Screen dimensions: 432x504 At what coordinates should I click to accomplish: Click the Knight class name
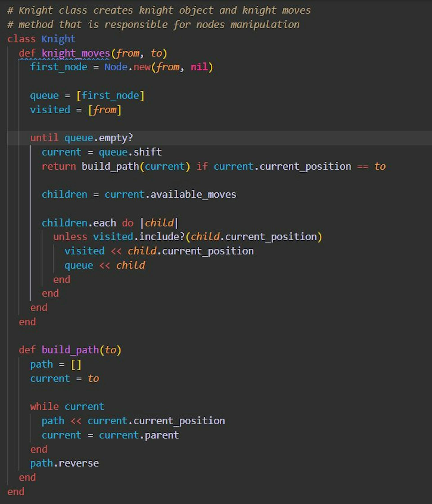58,39
